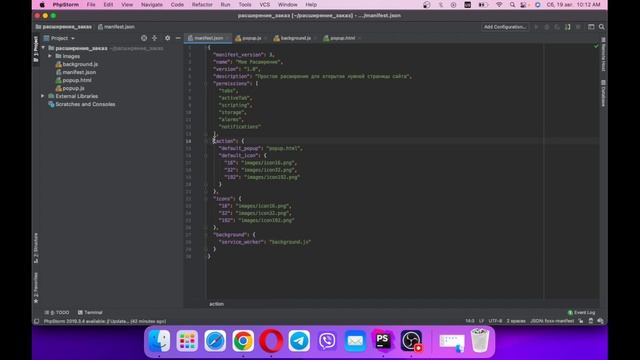This screenshot has width=640, height=360.
Task: Open the Trash from the Dock
Action: tap(480, 340)
